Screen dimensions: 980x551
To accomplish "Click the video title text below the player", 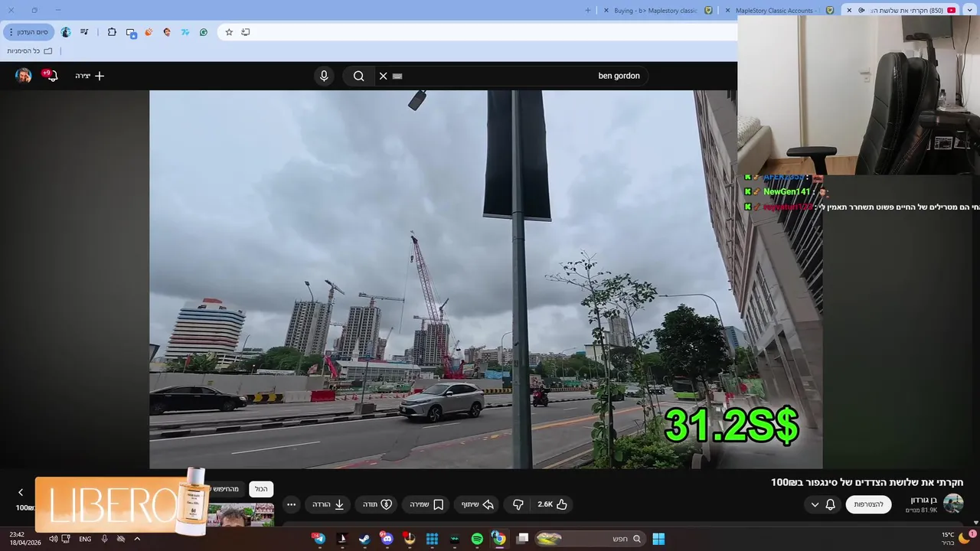I will [867, 482].
